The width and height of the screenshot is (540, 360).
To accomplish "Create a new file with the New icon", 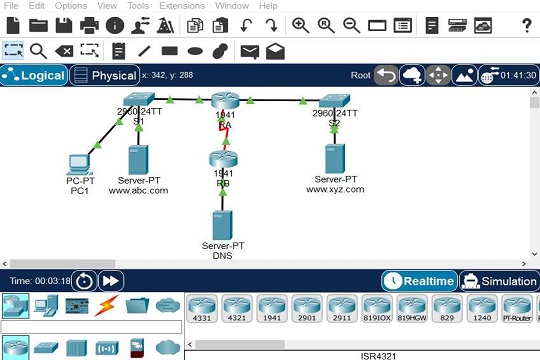I will pos(13,25).
